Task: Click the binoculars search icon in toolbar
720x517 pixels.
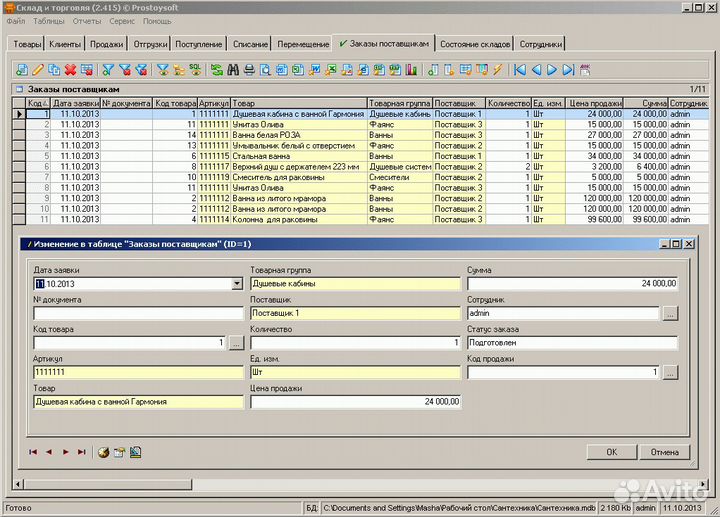Action: point(233,70)
